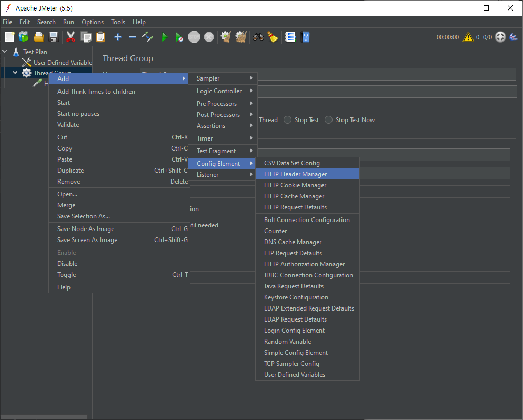The height and width of the screenshot is (420, 523).
Task: Choose HTTP Header Manager config element
Action: pos(307,174)
